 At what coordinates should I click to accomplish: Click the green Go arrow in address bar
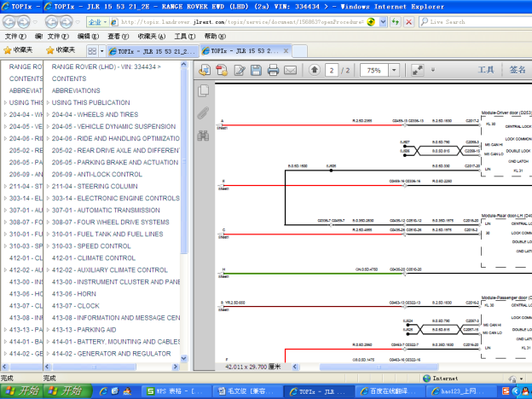click(371, 22)
